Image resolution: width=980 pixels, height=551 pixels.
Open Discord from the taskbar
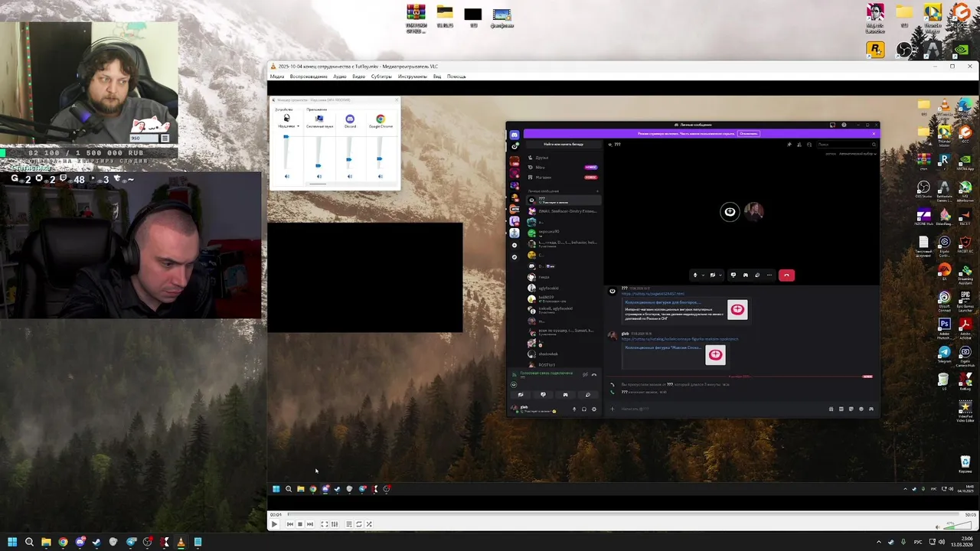[80, 542]
